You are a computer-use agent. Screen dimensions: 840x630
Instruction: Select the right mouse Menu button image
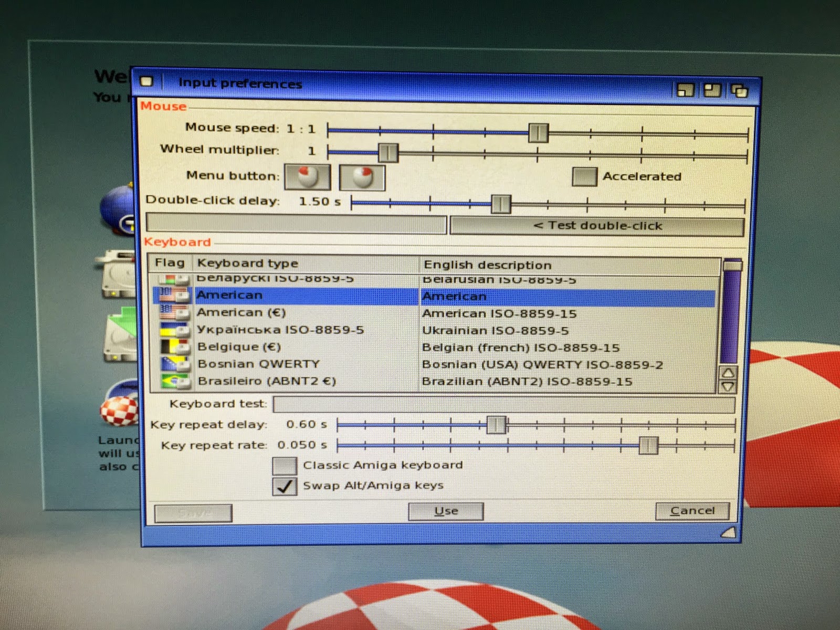pos(362,177)
